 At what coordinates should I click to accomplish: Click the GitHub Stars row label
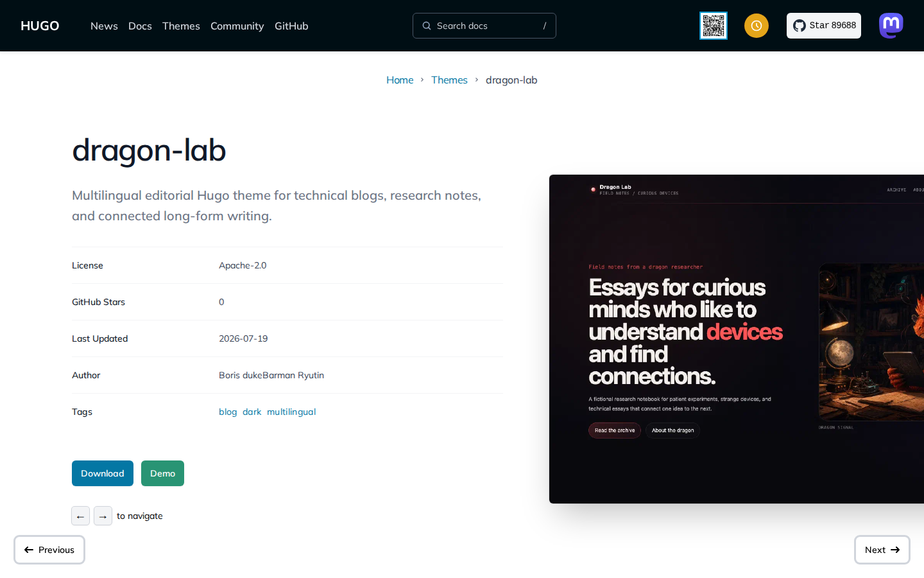98,302
